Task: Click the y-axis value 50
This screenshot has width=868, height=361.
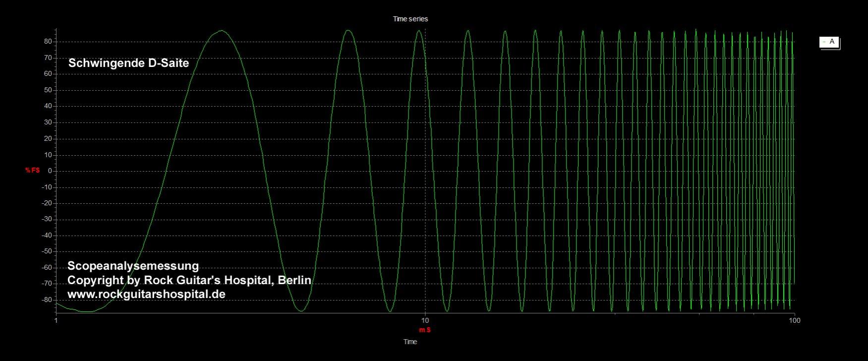Action: click(x=48, y=90)
